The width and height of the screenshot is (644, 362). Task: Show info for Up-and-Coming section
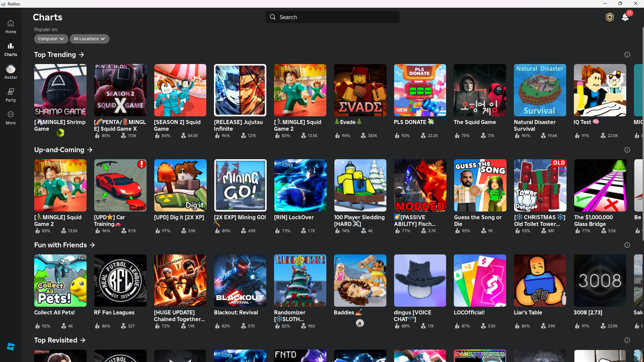[627, 150]
